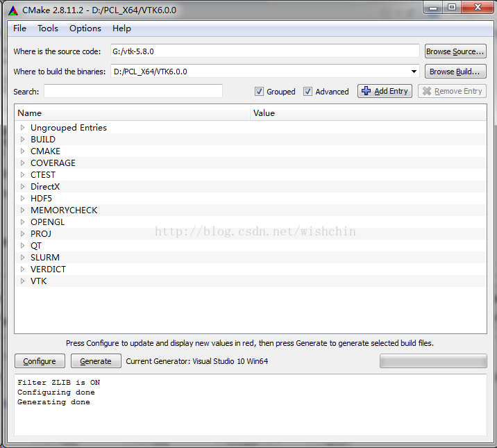497x448 pixels.
Task: Expand the SLURM group arrow
Action: pyautogui.click(x=22, y=257)
